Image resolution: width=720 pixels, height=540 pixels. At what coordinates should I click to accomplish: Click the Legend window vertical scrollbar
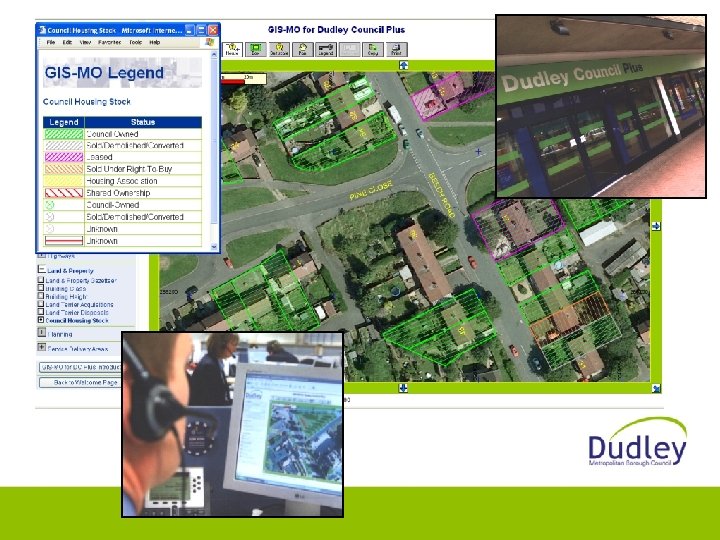click(214, 149)
